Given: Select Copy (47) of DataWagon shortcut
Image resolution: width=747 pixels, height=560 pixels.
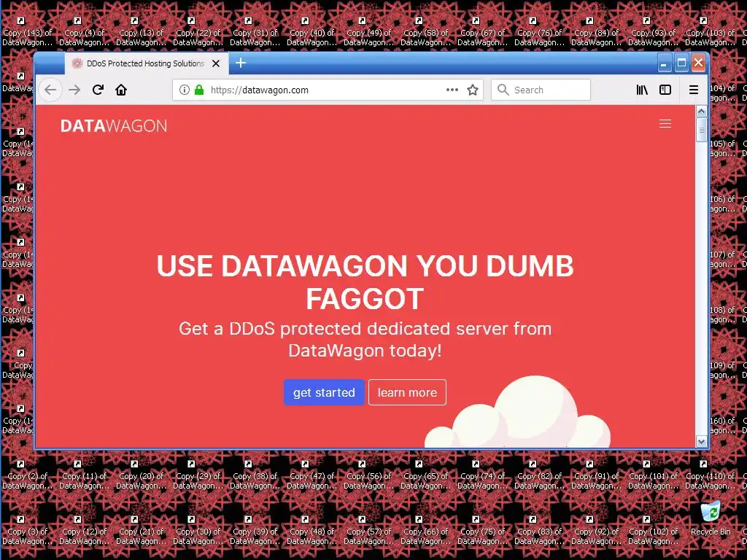Looking at the screenshot, I should click(x=312, y=475).
